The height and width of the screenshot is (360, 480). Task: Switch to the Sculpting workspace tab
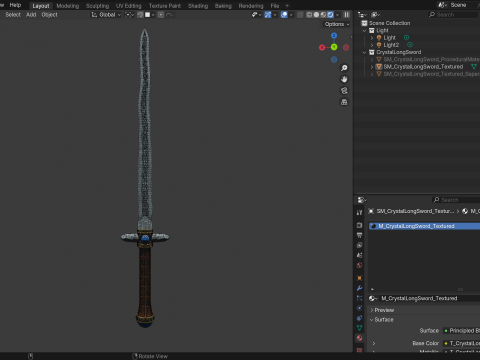[x=97, y=6]
